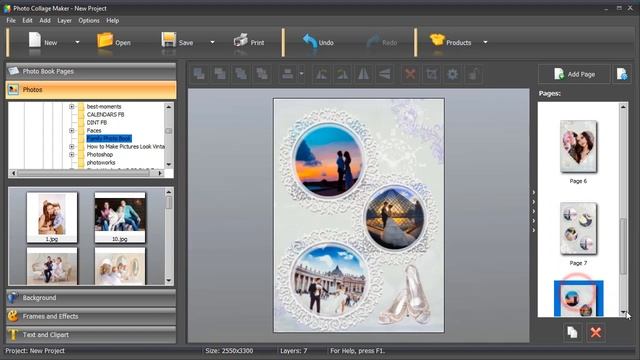Click the rotate right icon
Image resolution: width=640 pixels, height=360 pixels.
click(342, 74)
